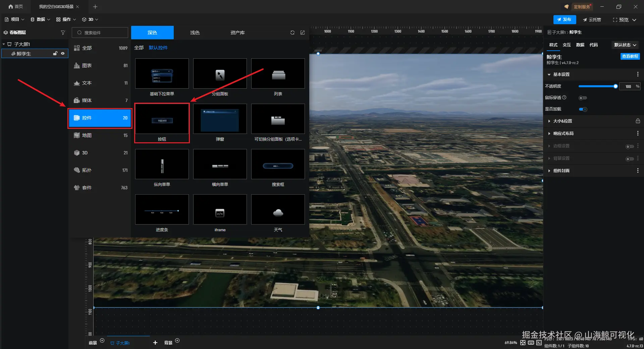644x349 pixels.
Task: Switch to the 资产库 asset library tab
Action: [237, 33]
